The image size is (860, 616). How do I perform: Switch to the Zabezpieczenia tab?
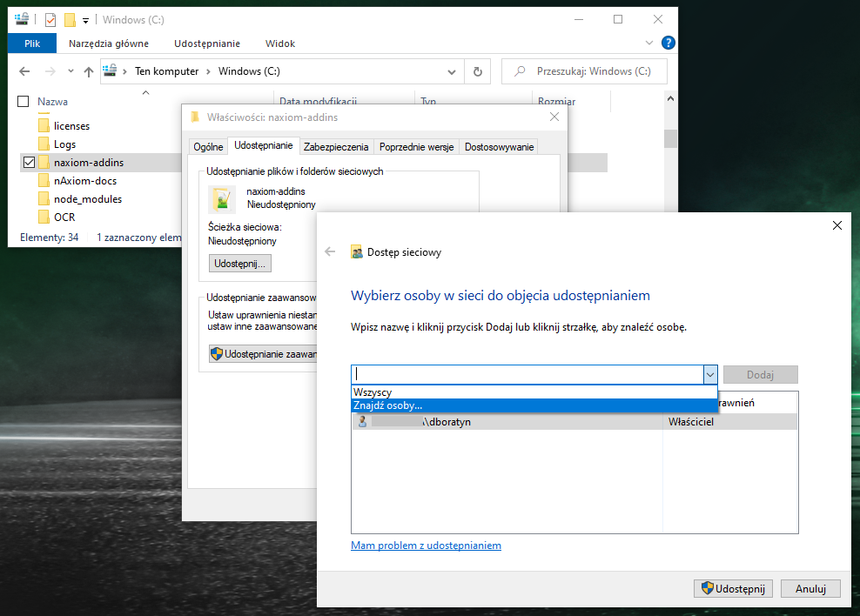tap(336, 147)
